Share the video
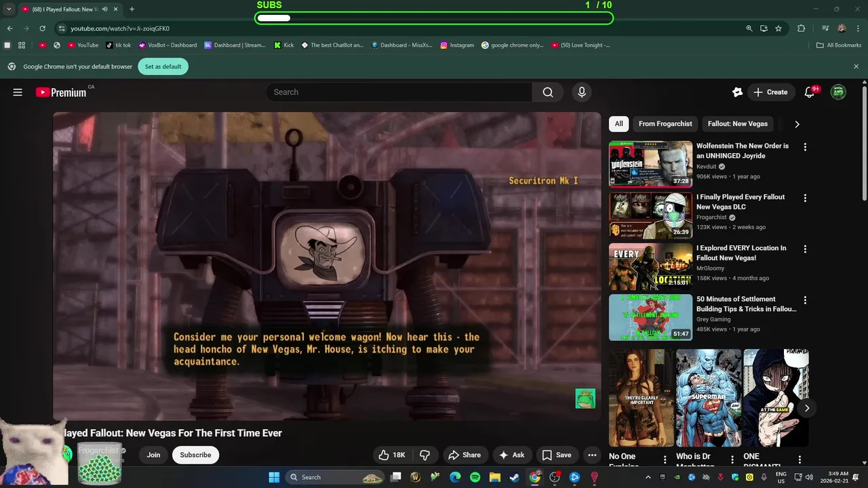 click(x=465, y=455)
